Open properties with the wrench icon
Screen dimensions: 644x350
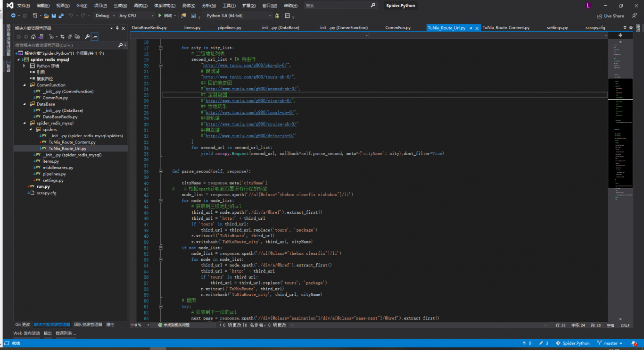click(87, 37)
